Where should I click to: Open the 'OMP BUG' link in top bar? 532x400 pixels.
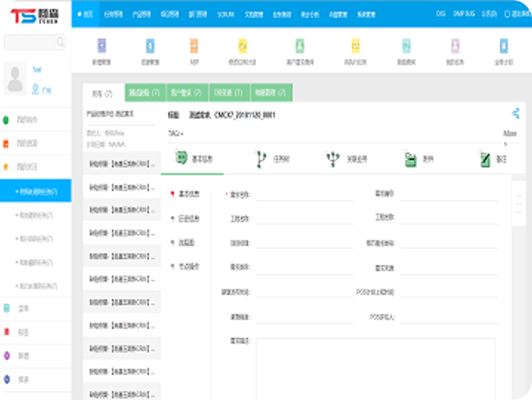(464, 14)
